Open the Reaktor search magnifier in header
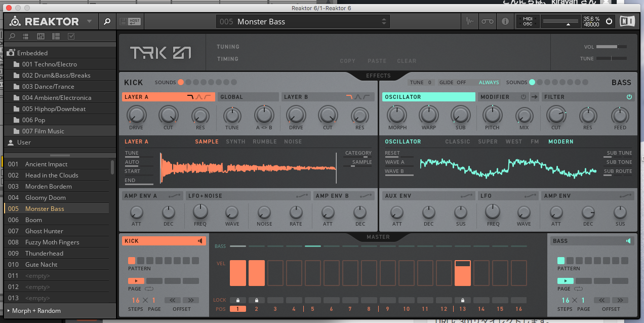 [107, 22]
